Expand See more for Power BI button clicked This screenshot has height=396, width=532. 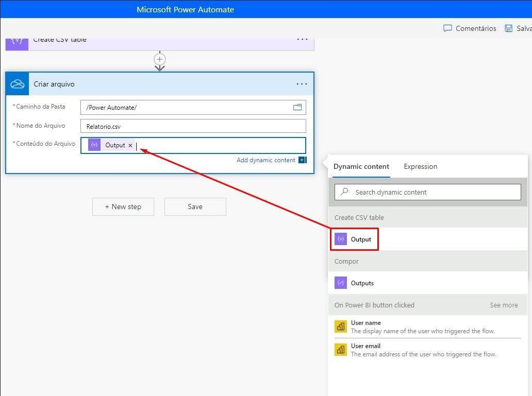(x=503, y=305)
